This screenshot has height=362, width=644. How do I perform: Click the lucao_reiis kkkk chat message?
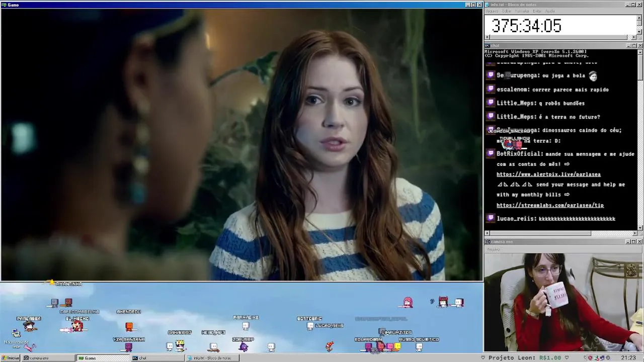pos(556,219)
